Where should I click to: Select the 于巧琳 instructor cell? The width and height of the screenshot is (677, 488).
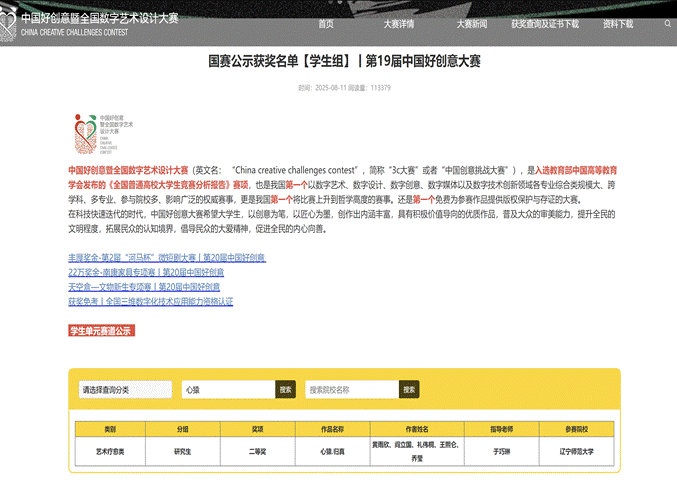502,451
